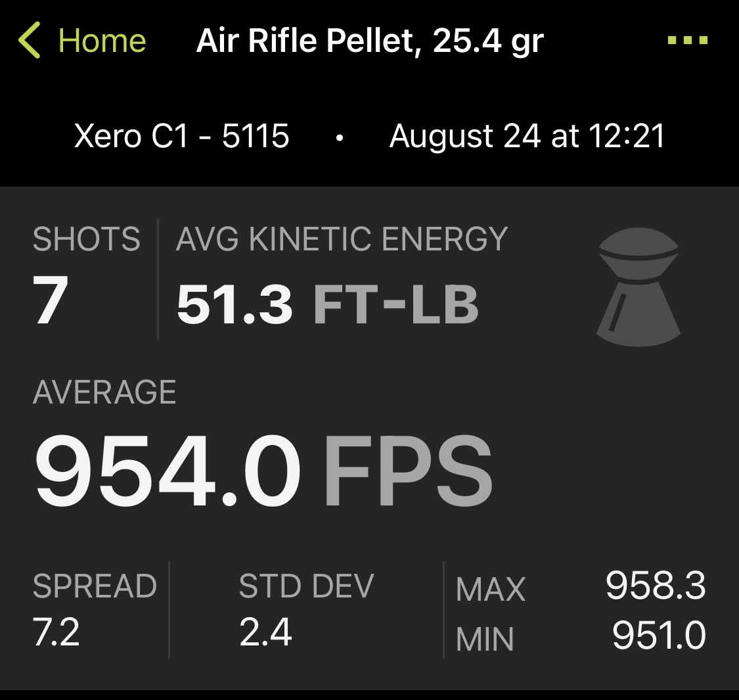The image size is (739, 700).
Task: Tap the Xero C1 - 5115 device name
Action: coord(181,136)
